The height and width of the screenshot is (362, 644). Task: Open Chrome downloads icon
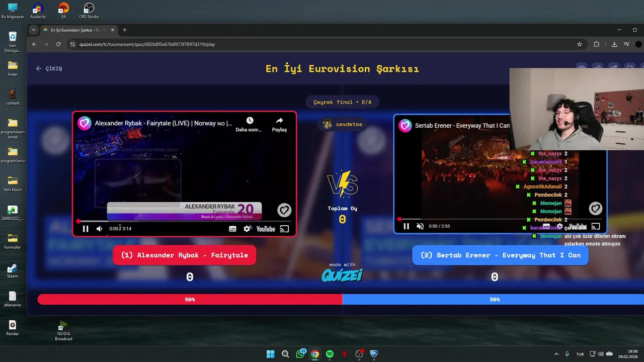[614, 44]
